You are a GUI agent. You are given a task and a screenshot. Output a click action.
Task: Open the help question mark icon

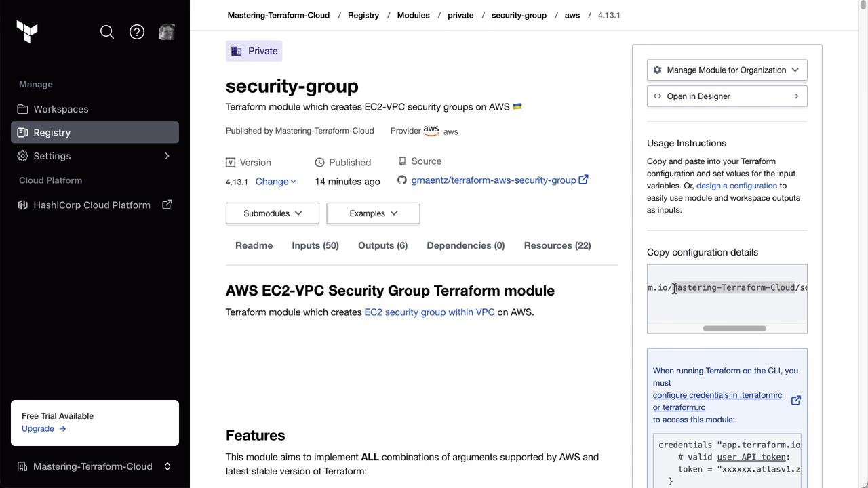coord(137,32)
